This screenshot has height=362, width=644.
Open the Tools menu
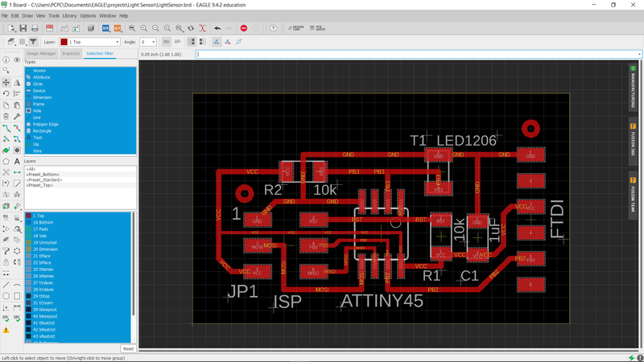(x=54, y=15)
